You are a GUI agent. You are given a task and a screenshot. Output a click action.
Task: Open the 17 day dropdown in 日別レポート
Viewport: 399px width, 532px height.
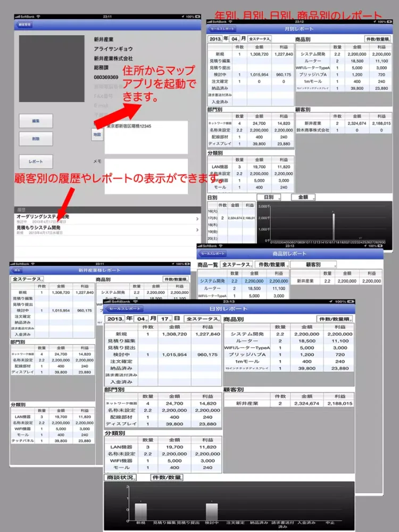[171, 319]
